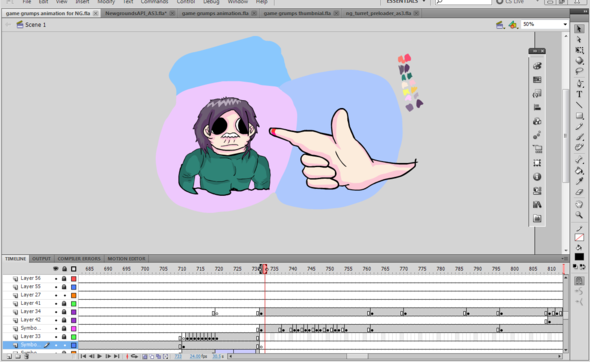This screenshot has width=590, height=362.
Task: Select the Brush tool
Action: coord(579,137)
